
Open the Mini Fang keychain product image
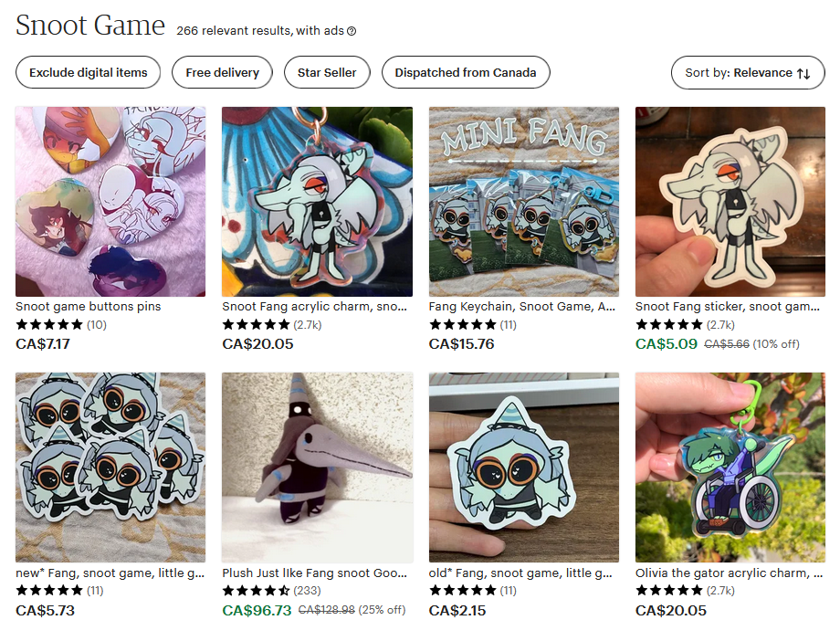(x=524, y=202)
